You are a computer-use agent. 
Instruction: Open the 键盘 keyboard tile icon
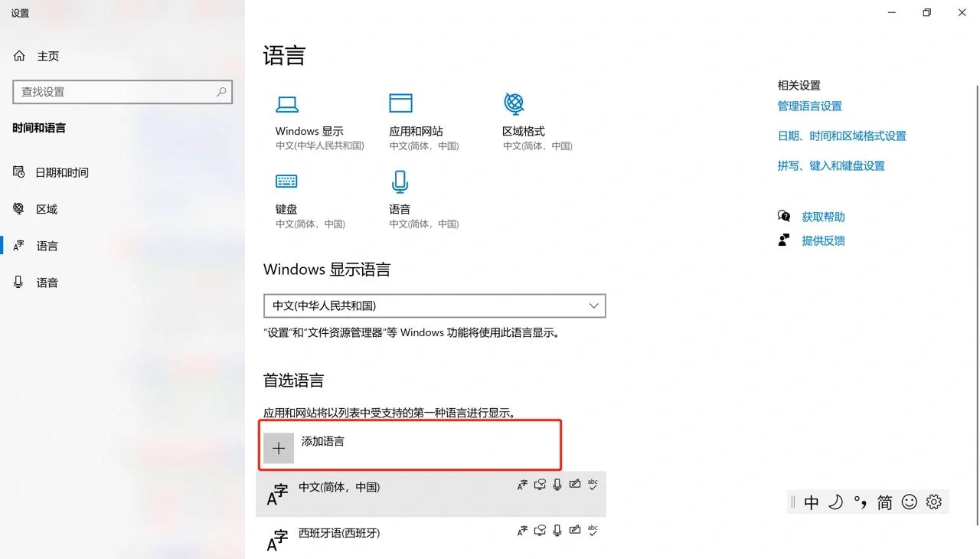[x=286, y=181]
